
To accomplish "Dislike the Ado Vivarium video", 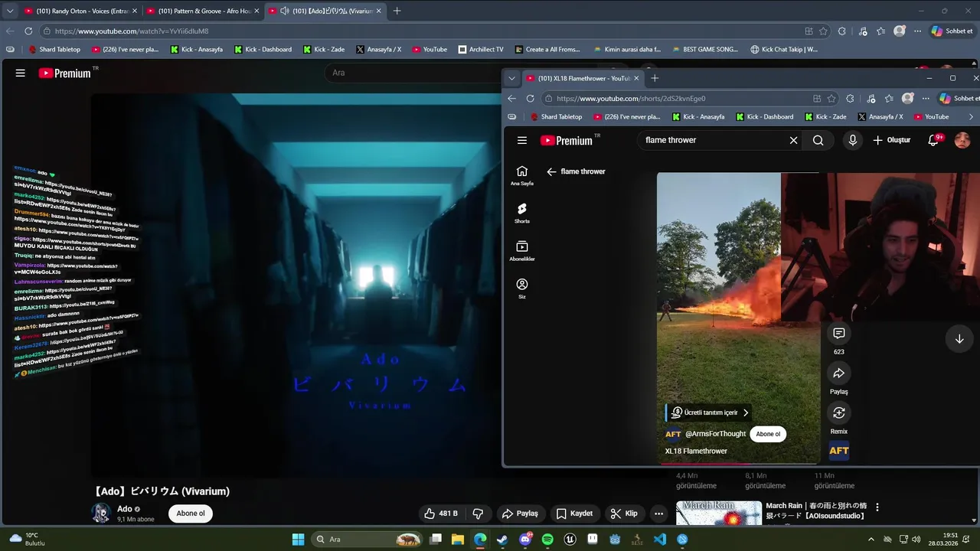I will coord(478,514).
